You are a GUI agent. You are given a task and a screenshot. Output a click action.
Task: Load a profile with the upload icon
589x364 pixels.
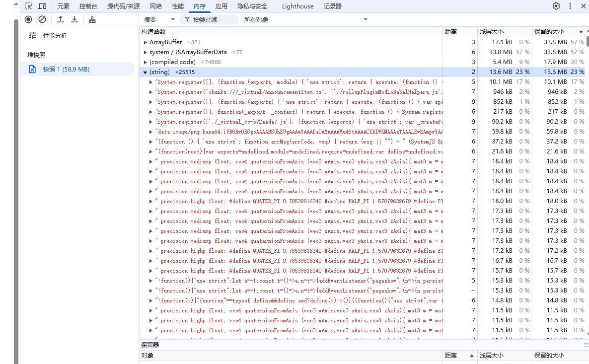pos(61,19)
